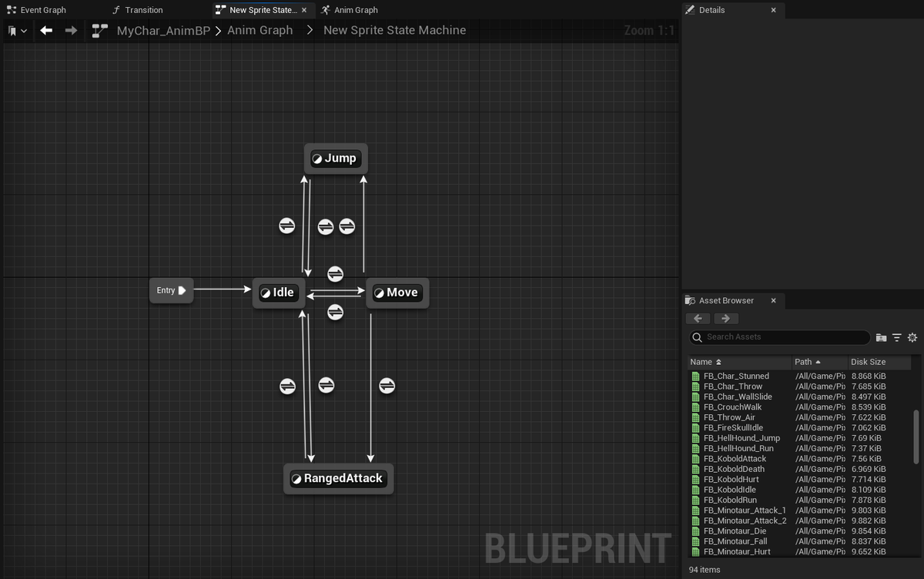Click the 7.062 KiB disk size value

click(869, 428)
